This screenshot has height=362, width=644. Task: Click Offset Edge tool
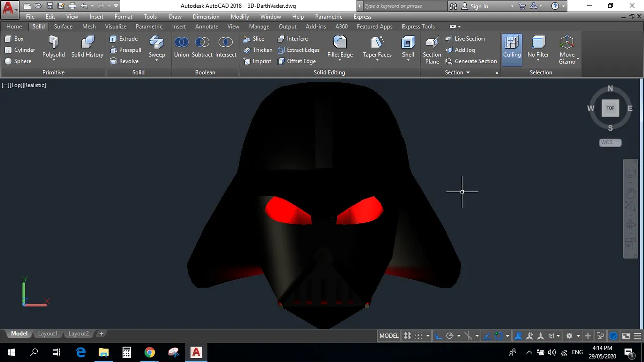click(x=297, y=61)
